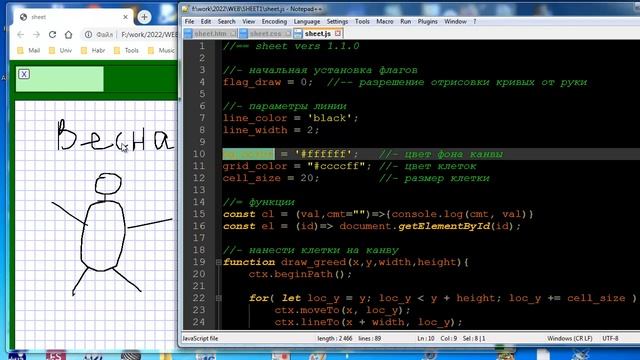Open the Encoding menu

click(x=274, y=21)
